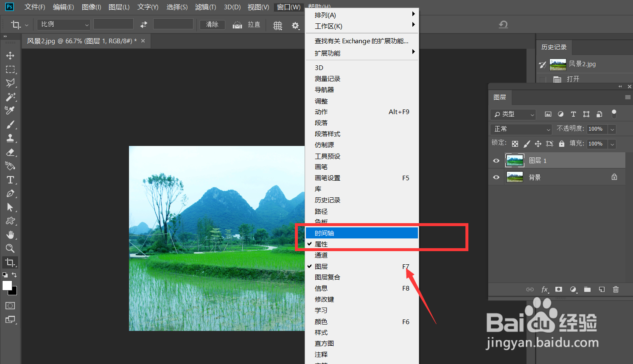Open crop overlay grid options
The image size is (633, 364).
277,25
